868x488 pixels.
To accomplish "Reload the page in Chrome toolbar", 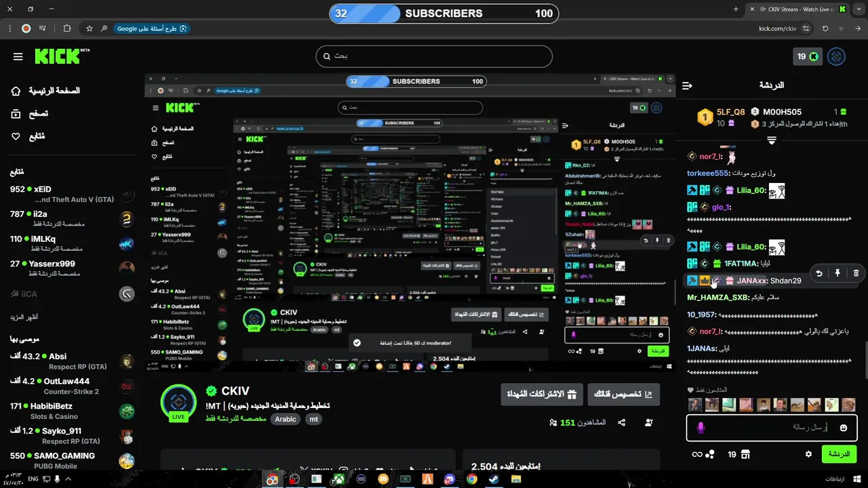I will pyautogui.click(x=825, y=28).
